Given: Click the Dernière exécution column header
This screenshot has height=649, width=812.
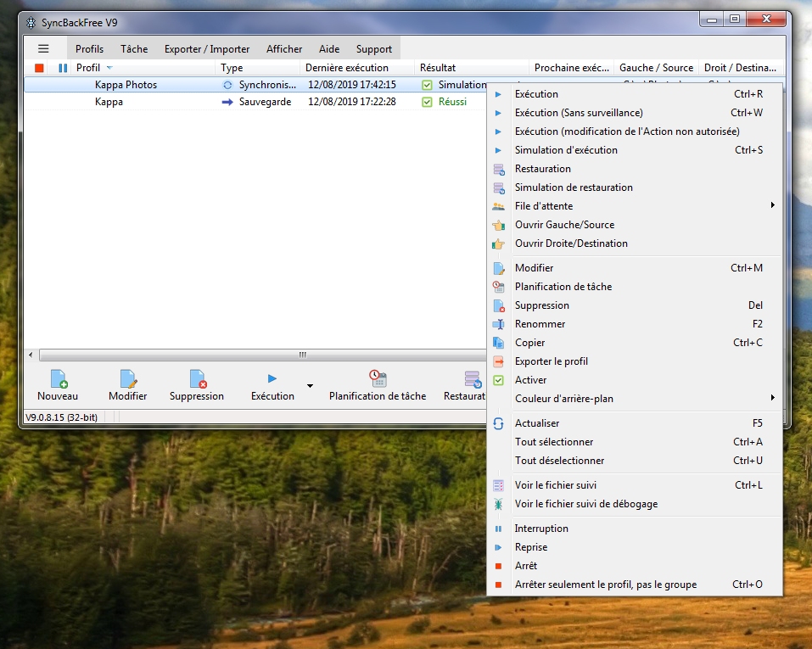Looking at the screenshot, I should tap(357, 68).
